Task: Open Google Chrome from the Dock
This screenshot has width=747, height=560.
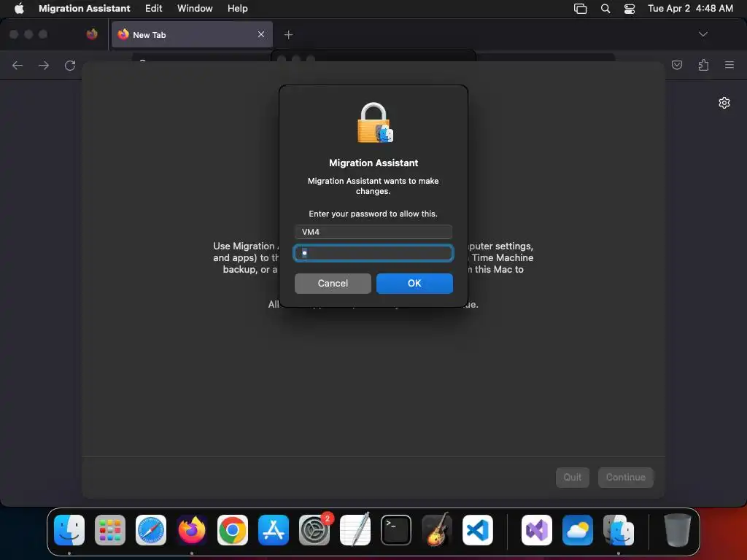Action: (x=233, y=530)
